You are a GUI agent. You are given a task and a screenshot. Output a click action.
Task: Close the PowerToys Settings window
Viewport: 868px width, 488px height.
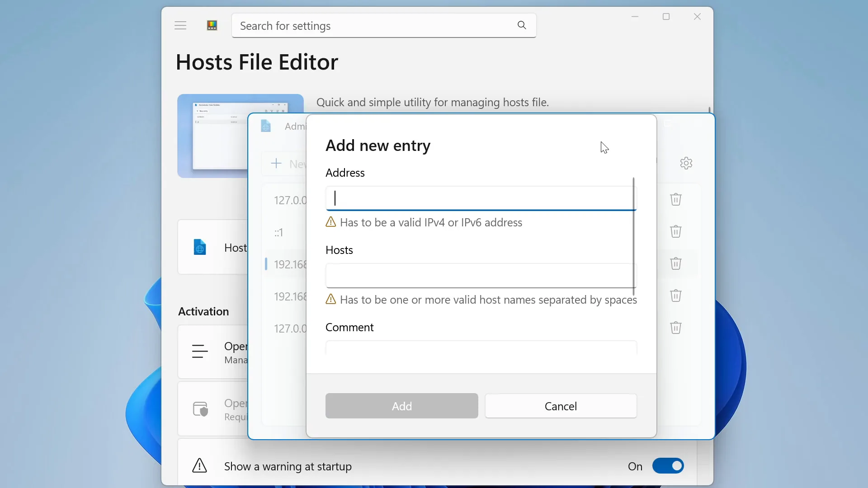coord(698,17)
